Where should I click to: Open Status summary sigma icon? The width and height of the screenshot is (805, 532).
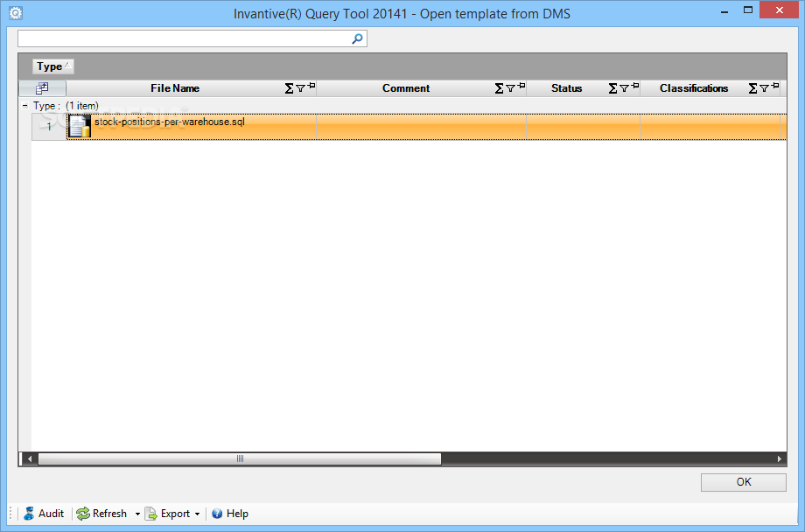(613, 88)
